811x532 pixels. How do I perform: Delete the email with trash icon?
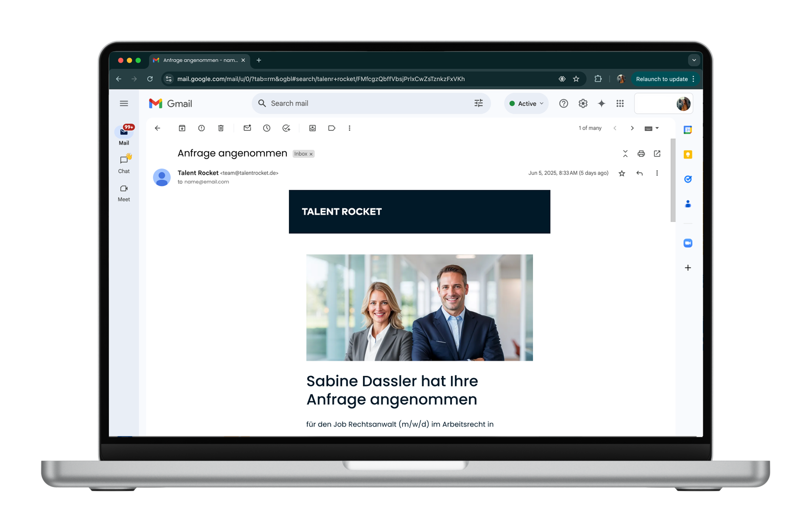[221, 128]
